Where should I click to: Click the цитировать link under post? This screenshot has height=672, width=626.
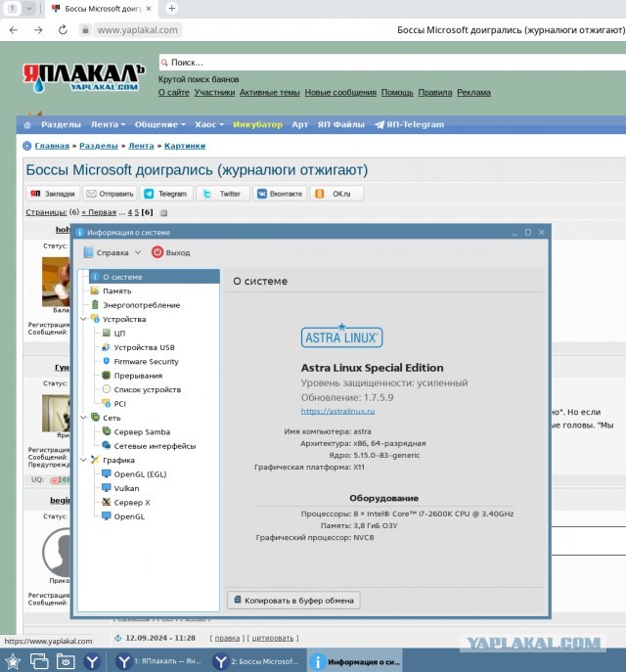click(273, 639)
